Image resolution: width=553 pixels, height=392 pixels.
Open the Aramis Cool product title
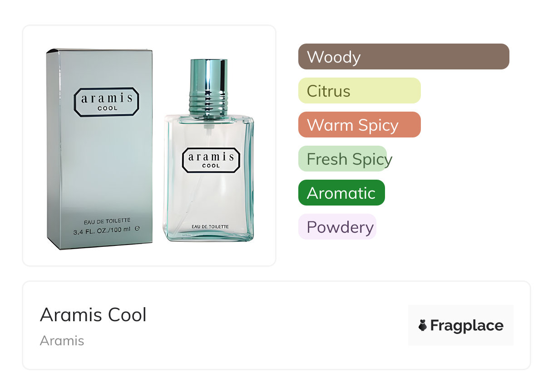[x=93, y=315]
